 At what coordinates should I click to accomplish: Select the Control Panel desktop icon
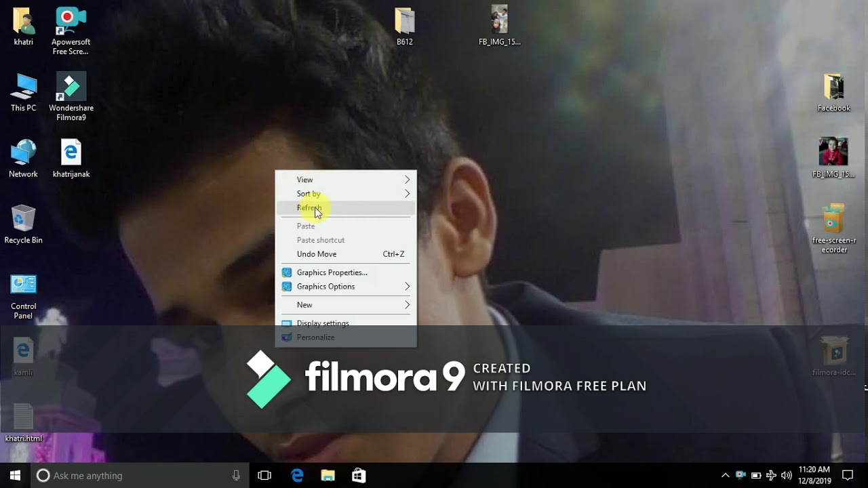click(23, 296)
